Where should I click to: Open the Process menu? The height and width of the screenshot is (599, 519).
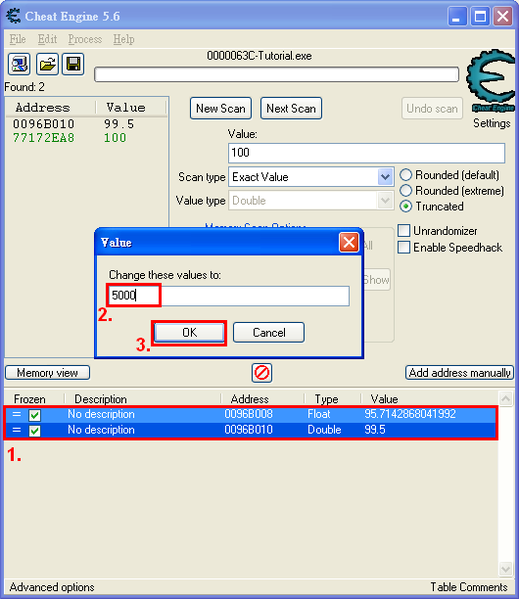click(x=85, y=39)
